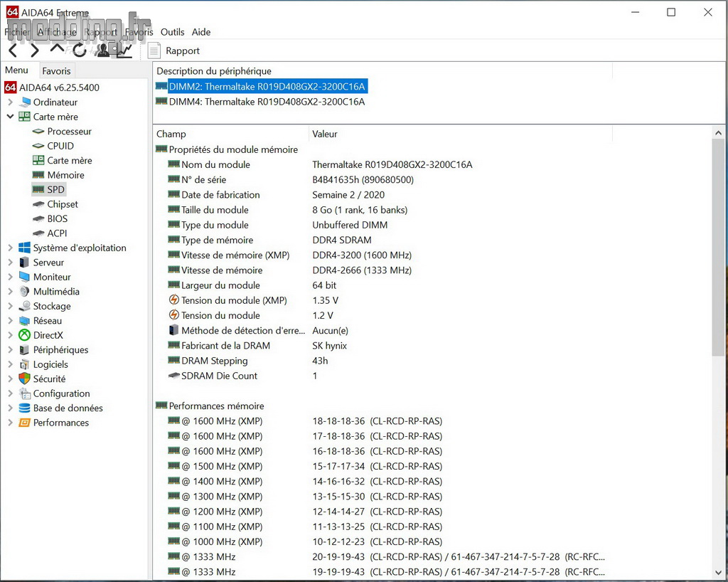Image resolution: width=728 pixels, height=582 pixels.
Task: Click the DirectX Xbox icon
Action: [x=24, y=335]
